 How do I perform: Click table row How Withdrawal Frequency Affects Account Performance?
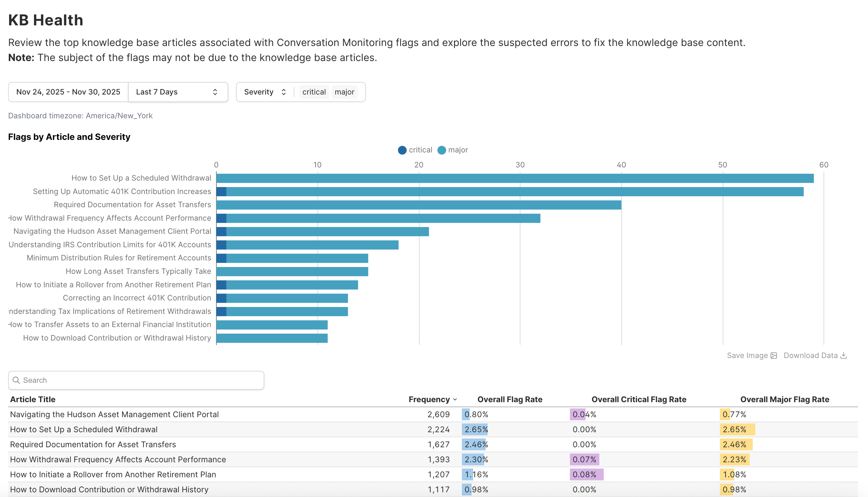point(433,459)
